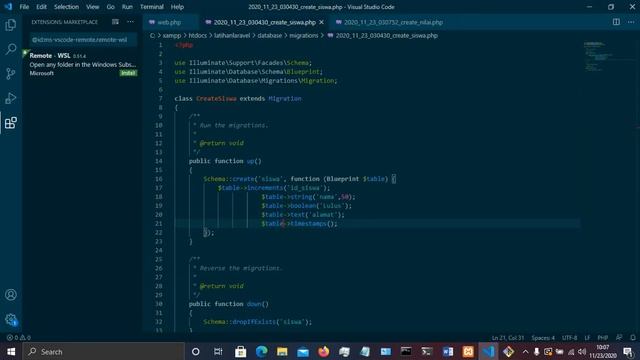Open the Windows Start menu
Screen dimensions: 640x360
[x=11, y=351]
